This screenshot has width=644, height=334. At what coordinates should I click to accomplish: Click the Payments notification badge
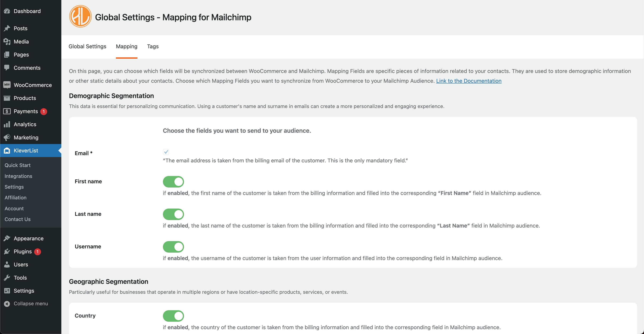[44, 111]
